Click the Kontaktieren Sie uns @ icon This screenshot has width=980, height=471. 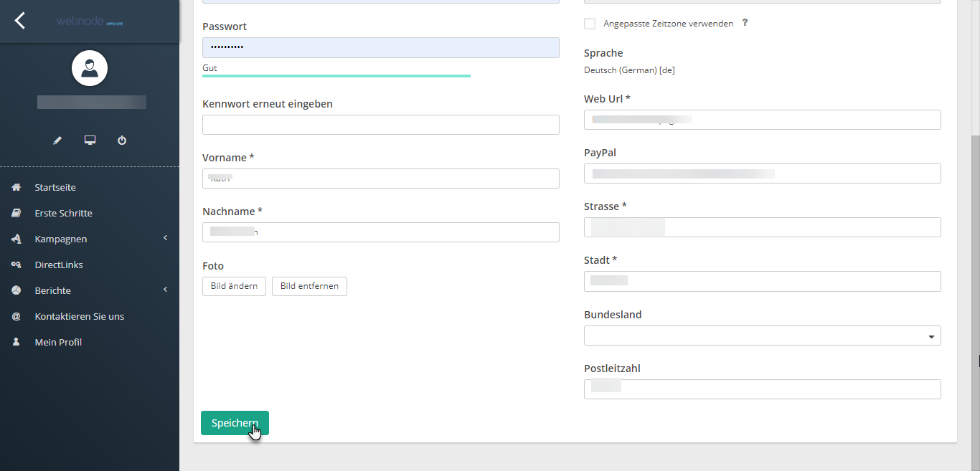[x=17, y=316]
